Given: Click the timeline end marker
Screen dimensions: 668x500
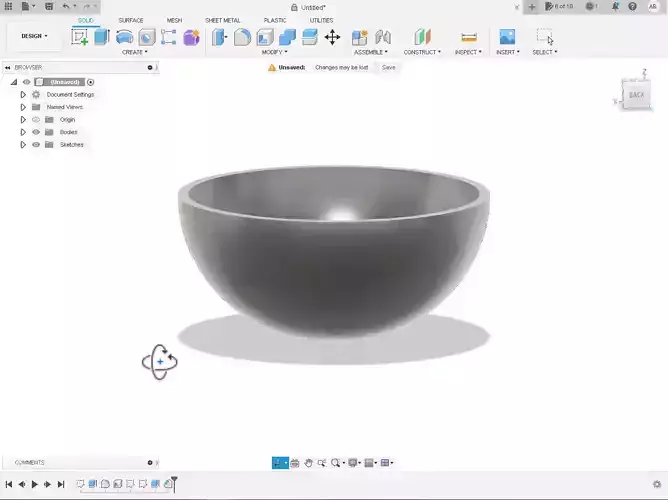Looking at the screenshot, I should click(x=174, y=483).
